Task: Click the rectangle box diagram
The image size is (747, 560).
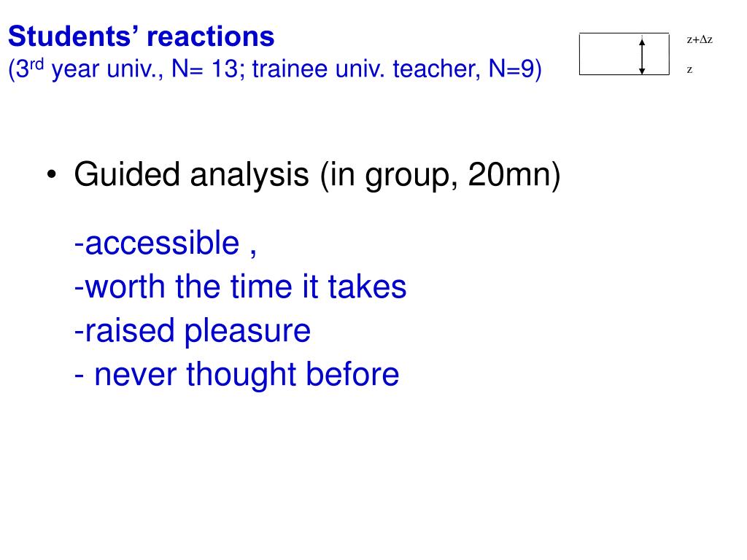Action: [624, 54]
